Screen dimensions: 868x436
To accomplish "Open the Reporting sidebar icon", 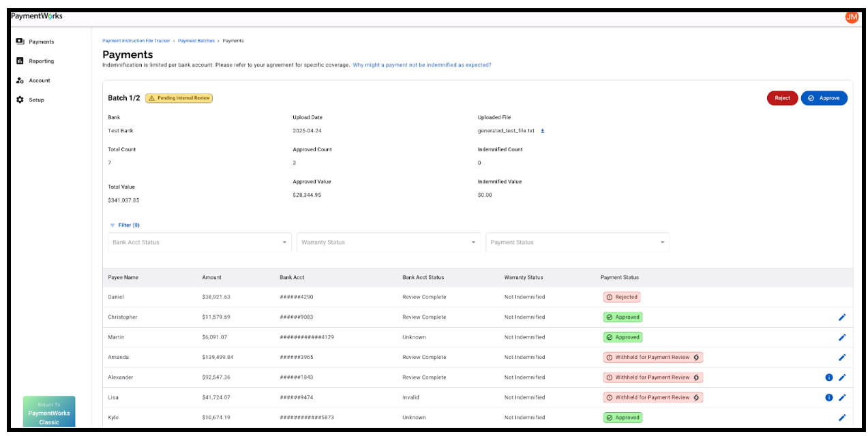I will click(x=20, y=61).
